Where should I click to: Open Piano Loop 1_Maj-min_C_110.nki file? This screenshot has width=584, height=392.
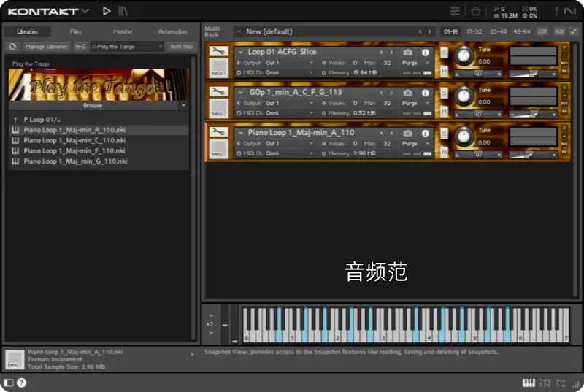74,140
